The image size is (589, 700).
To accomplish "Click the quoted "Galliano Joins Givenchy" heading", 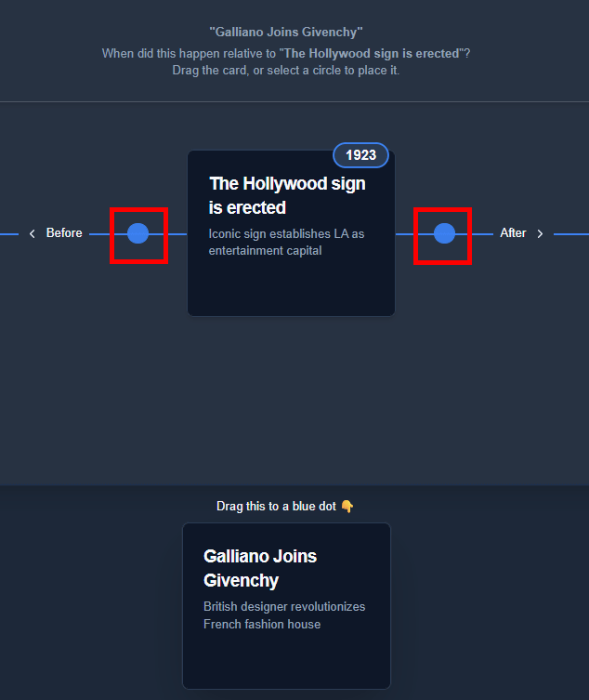I will coord(286,33).
